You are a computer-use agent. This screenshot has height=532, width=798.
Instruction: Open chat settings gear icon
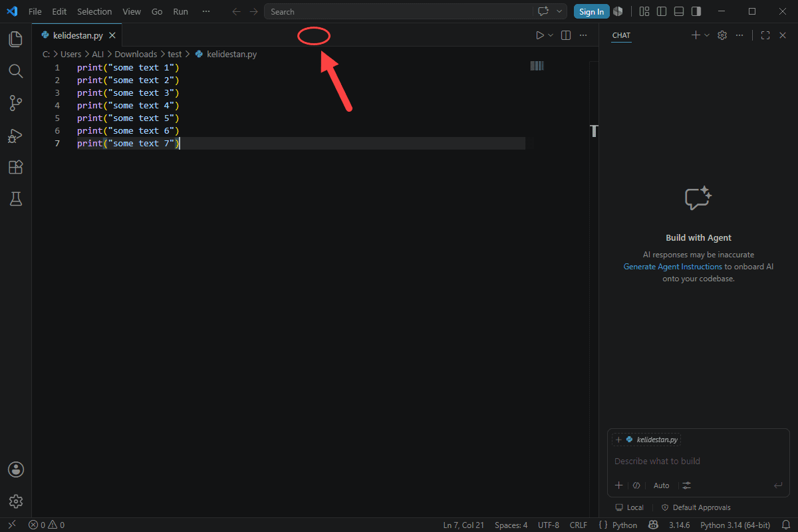point(722,35)
